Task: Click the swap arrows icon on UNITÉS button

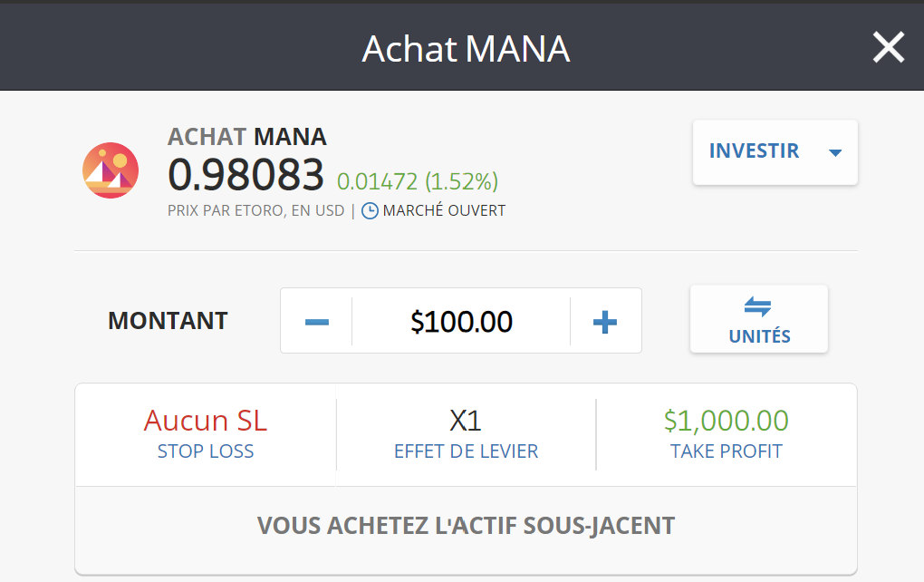Action: tap(758, 306)
